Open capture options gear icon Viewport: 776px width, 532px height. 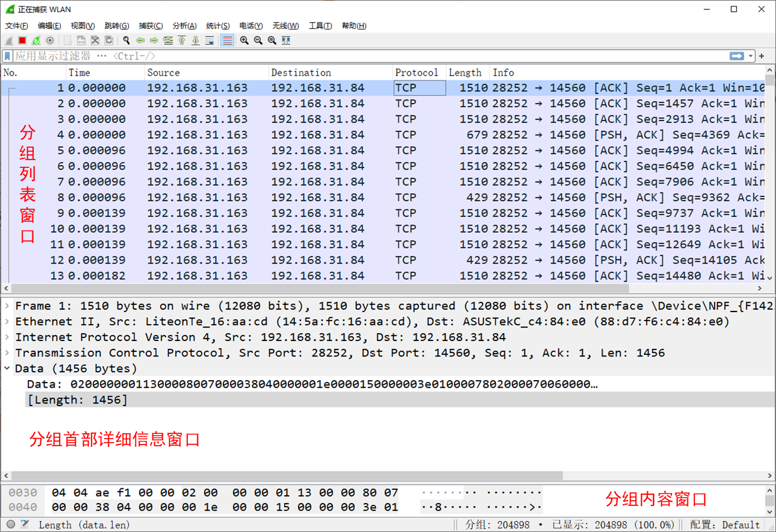coord(50,41)
